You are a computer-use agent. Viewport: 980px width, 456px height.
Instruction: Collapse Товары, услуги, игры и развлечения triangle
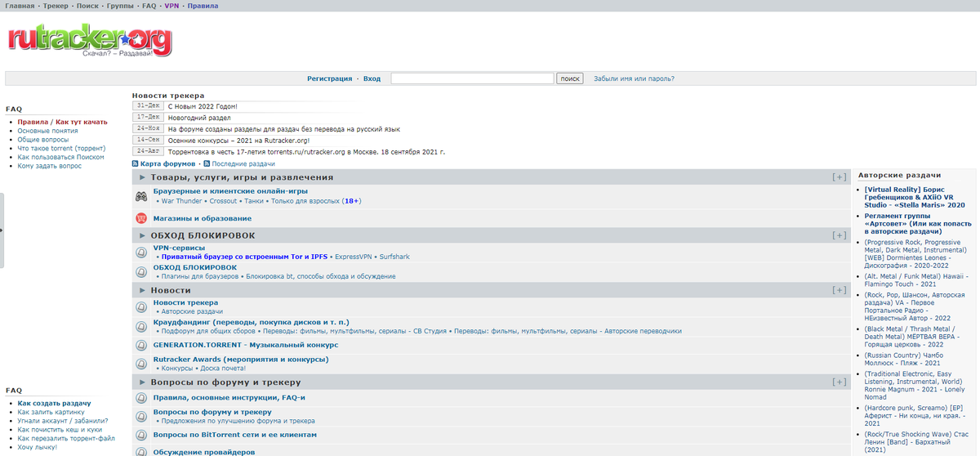click(x=142, y=177)
